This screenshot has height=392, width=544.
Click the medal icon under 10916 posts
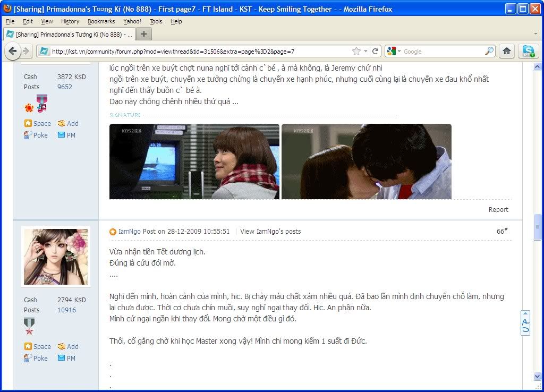coord(29,326)
